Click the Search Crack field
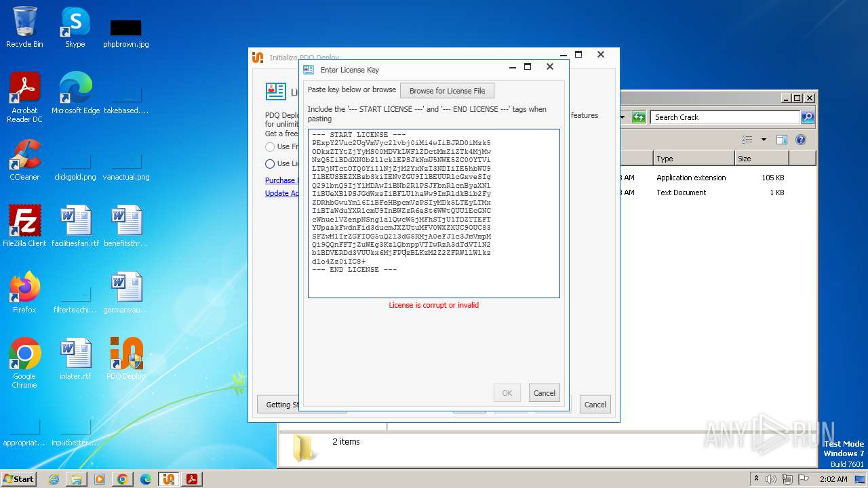 point(725,117)
